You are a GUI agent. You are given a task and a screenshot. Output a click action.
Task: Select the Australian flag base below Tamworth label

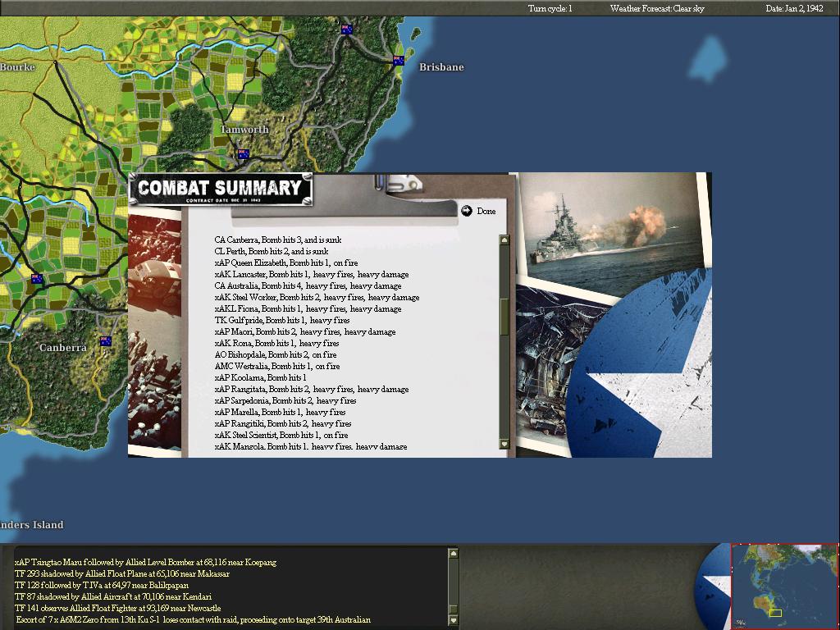click(243, 153)
